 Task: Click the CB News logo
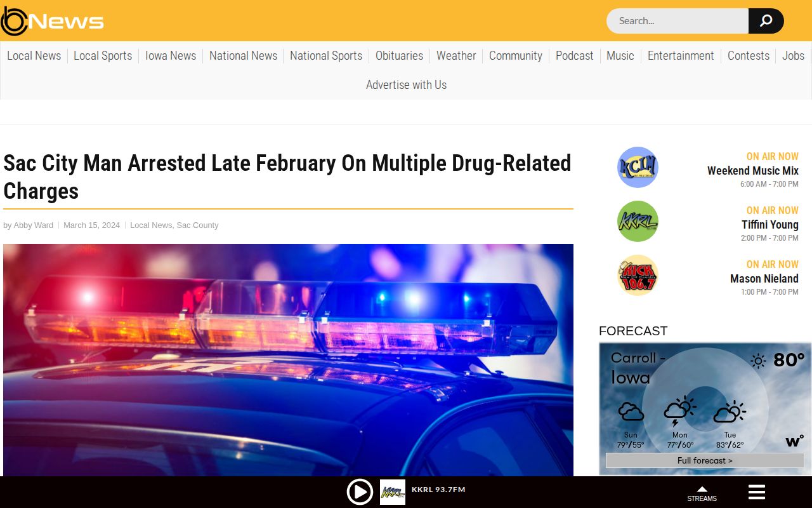[x=52, y=21]
